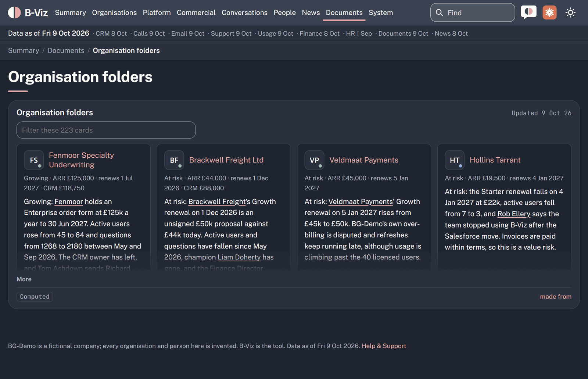
Task: Click the CRM 8 Oct data status
Action: 111,33
